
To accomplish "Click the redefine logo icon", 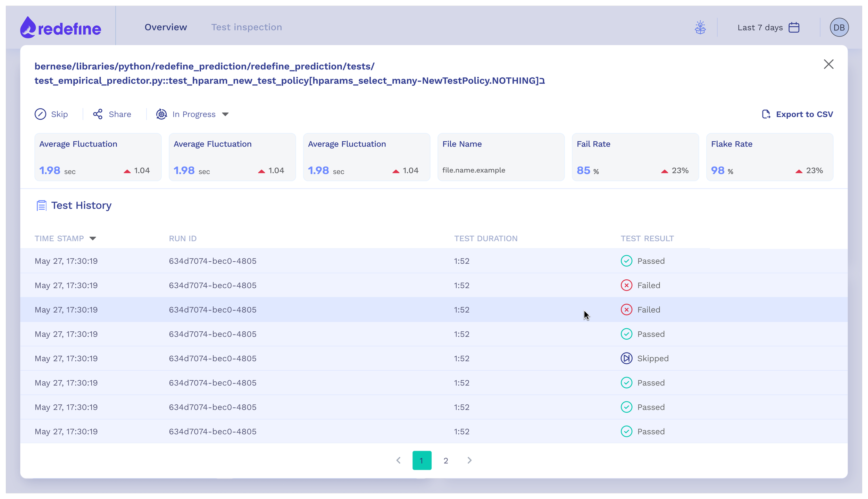I will click(28, 27).
